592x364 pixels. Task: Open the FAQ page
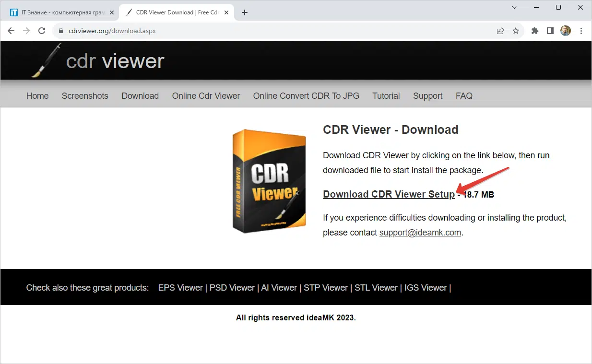click(464, 96)
